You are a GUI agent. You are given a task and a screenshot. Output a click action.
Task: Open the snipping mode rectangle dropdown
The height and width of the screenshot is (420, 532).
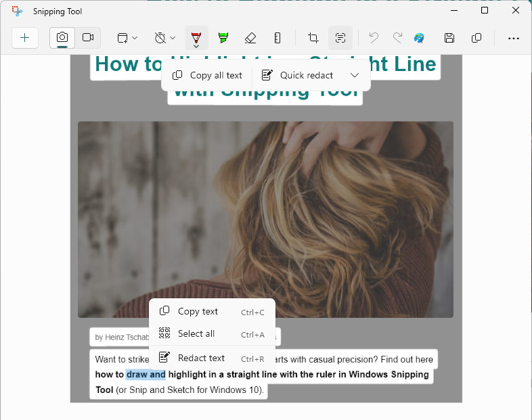pyautogui.click(x=127, y=38)
